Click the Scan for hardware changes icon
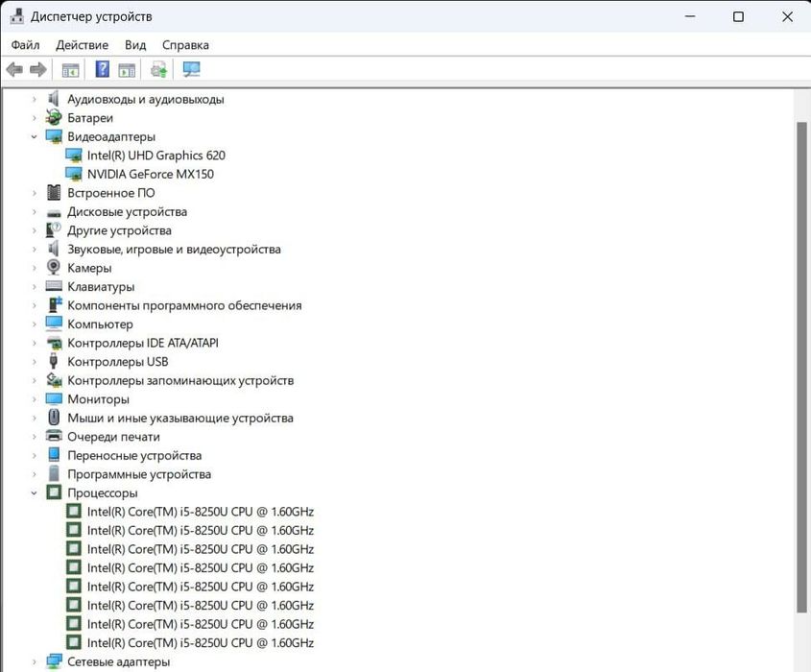This screenshot has width=811, height=672. click(x=191, y=69)
